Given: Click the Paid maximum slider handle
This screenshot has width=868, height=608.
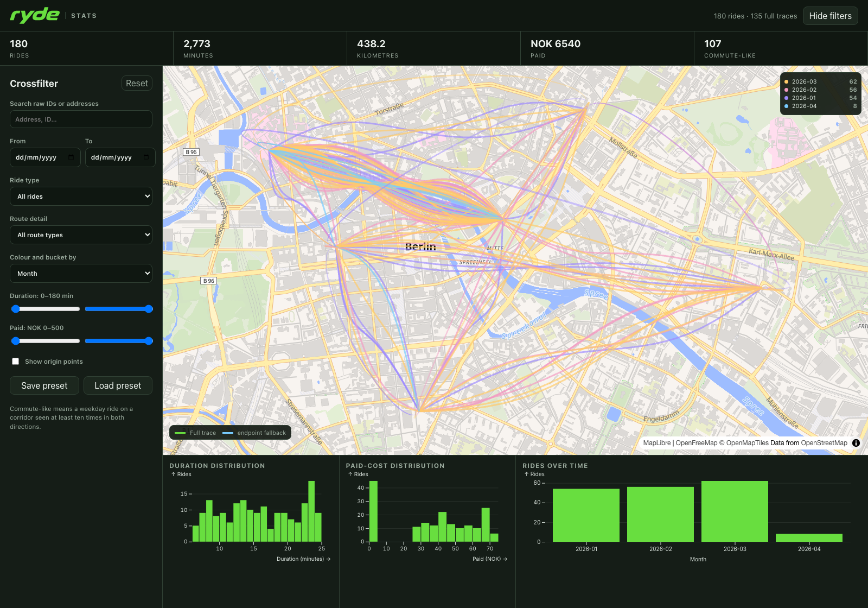Looking at the screenshot, I should (x=149, y=341).
